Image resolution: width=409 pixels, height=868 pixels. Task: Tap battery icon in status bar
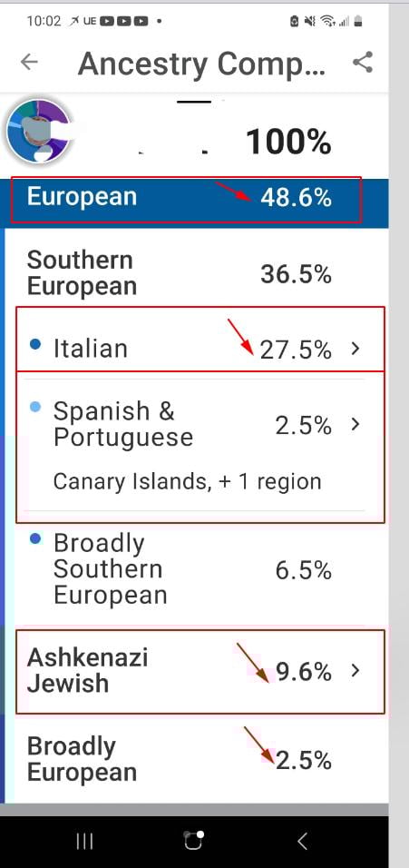pyautogui.click(x=359, y=22)
